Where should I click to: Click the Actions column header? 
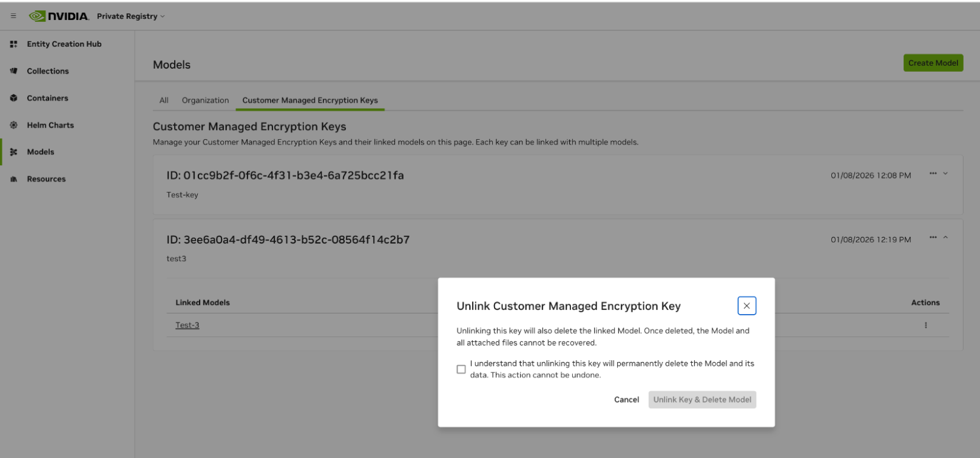tap(925, 302)
